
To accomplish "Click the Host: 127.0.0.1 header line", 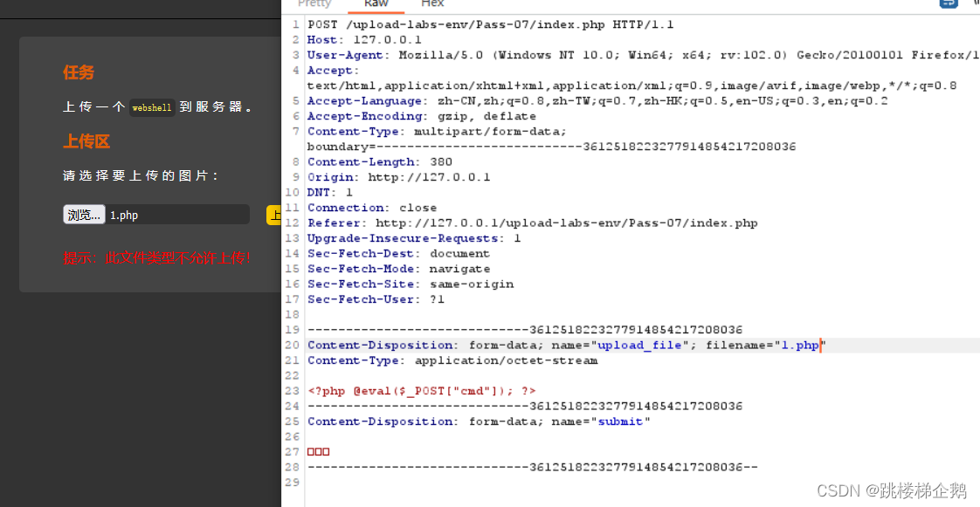I will (364, 40).
